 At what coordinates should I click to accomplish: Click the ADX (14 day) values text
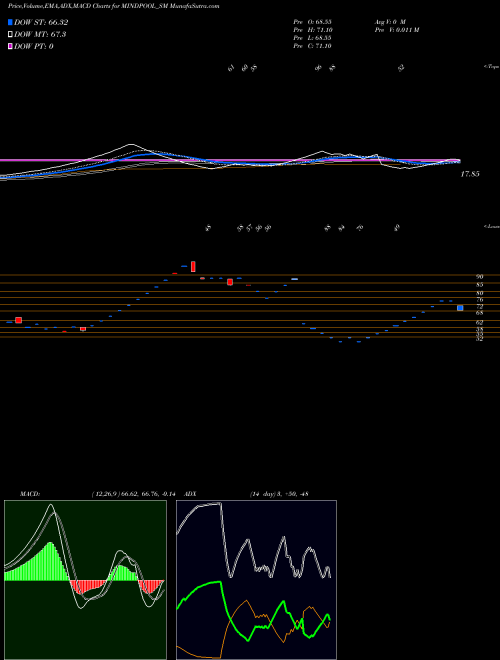tap(279, 494)
